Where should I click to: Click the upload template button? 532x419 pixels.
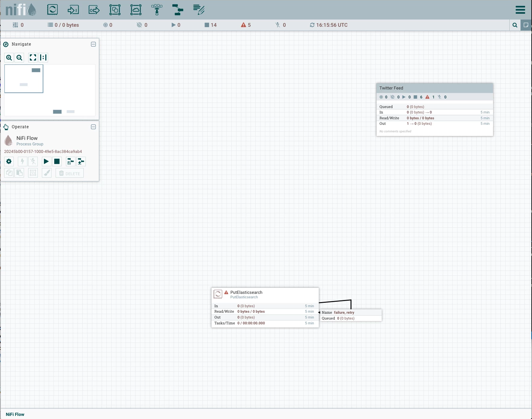(x=81, y=161)
